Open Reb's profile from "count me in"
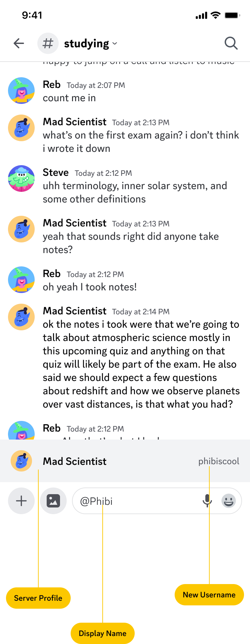The width and height of the screenshot is (250, 644). [x=21, y=91]
